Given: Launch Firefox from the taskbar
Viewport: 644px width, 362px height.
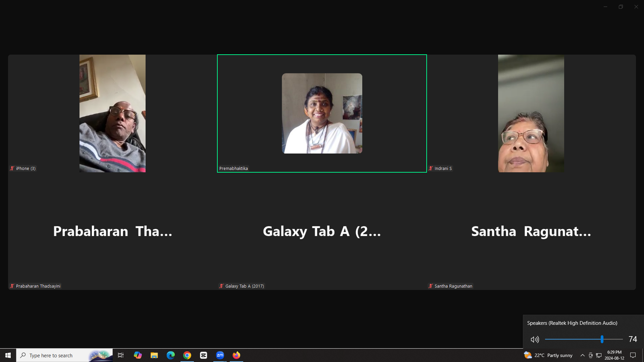Looking at the screenshot, I should coord(236,355).
